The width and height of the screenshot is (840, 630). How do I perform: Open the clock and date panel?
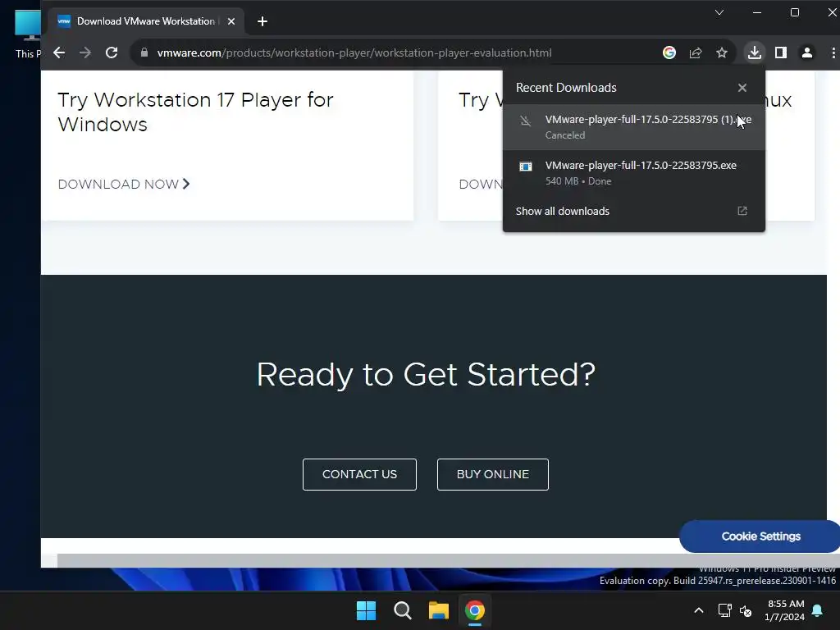point(784,610)
